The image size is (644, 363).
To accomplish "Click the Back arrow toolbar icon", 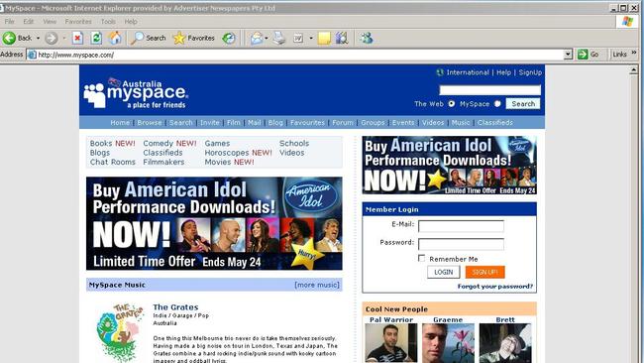I will point(9,39).
